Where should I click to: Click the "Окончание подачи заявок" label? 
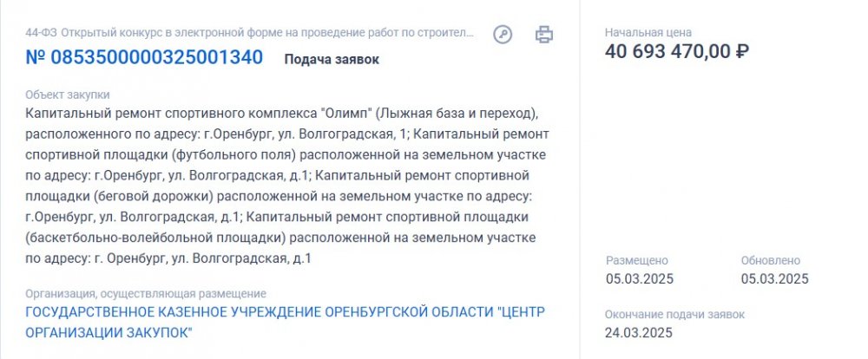tap(674, 315)
